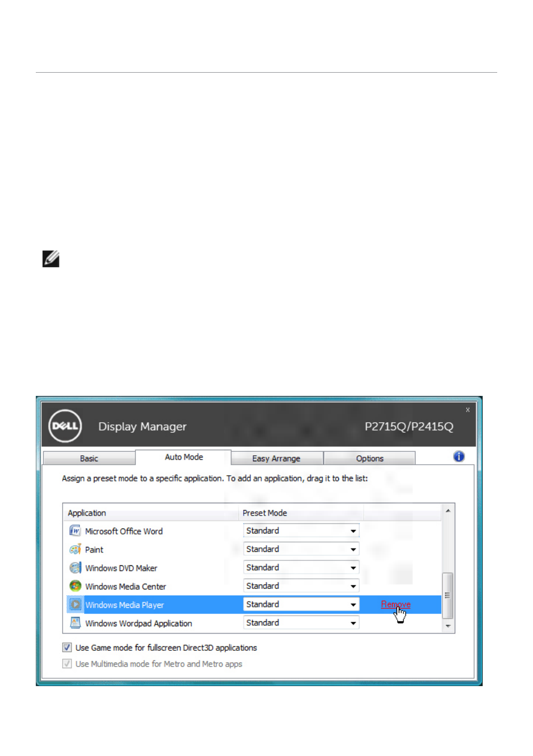
Task: Click the Display Manager title text
Action: [142, 427]
